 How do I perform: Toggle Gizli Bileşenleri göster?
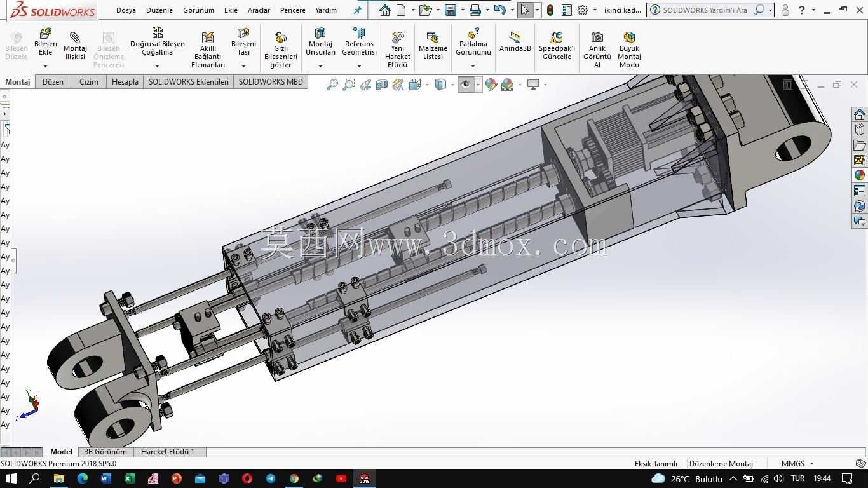point(281,48)
